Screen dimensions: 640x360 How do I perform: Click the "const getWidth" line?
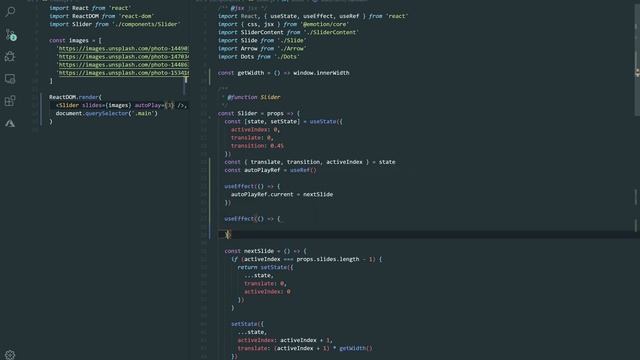(284, 73)
